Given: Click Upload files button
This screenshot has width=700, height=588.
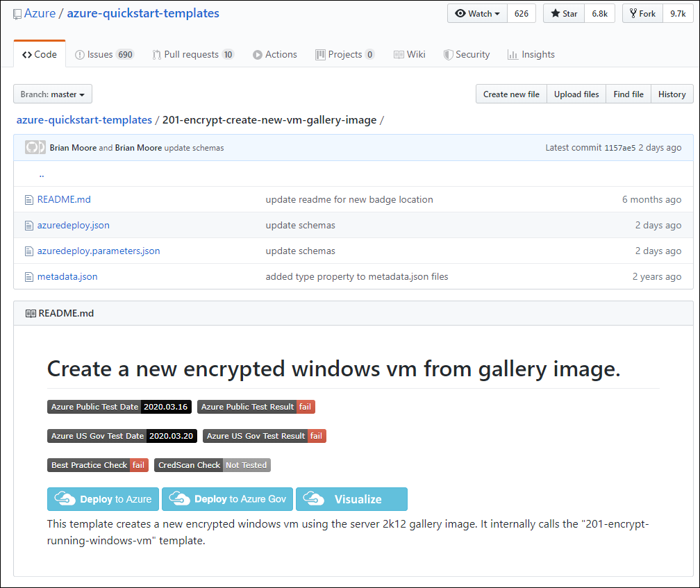Looking at the screenshot, I should click(x=576, y=94).
